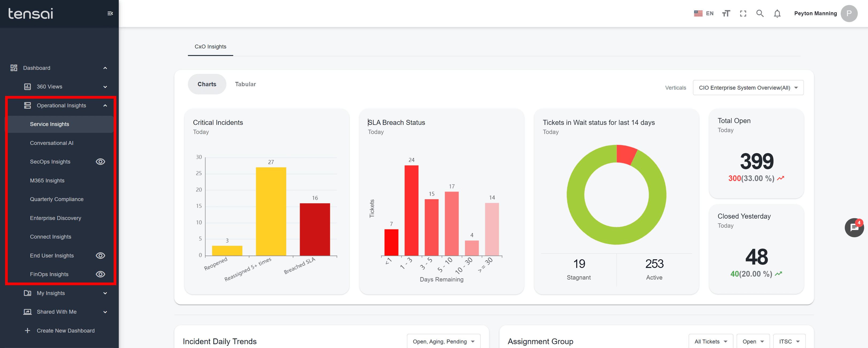Expand the My Insights chevron
Screen dimensions: 868x348
(105, 293)
